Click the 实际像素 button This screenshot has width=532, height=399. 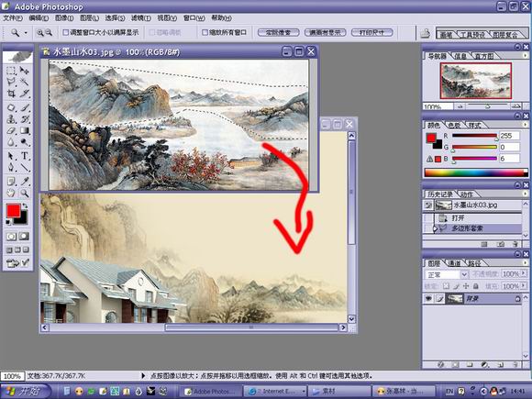278,33
